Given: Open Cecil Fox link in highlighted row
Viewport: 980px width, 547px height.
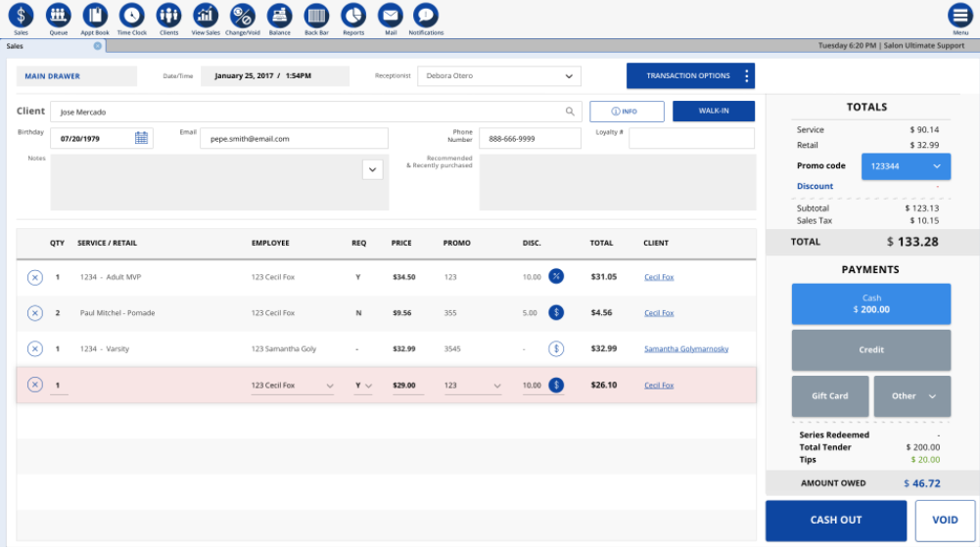Looking at the screenshot, I should [659, 386].
